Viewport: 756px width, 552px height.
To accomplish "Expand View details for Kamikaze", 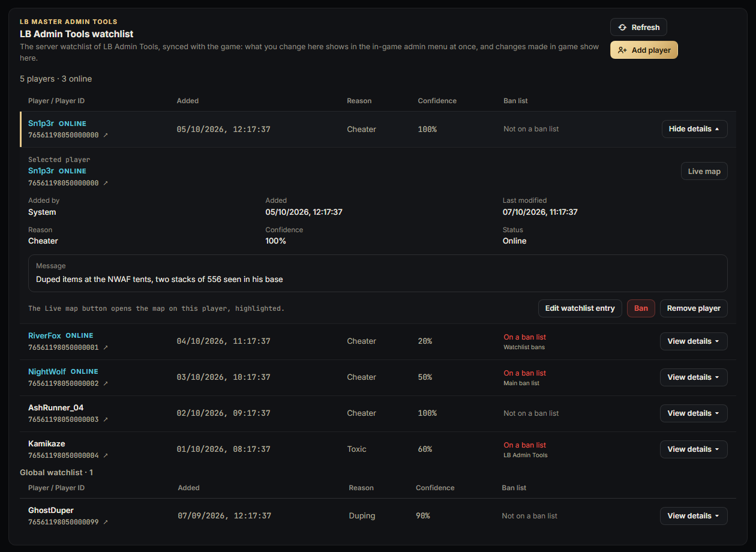I will [x=694, y=449].
